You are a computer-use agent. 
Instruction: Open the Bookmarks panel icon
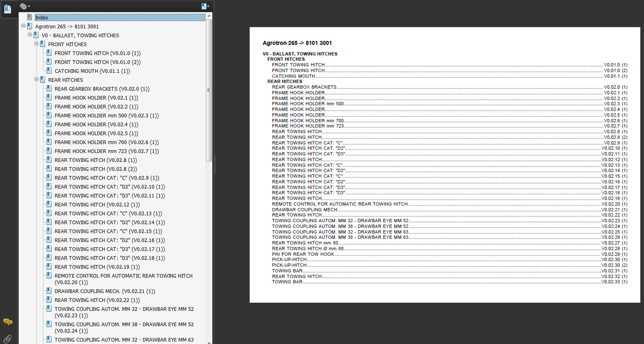point(8,9)
